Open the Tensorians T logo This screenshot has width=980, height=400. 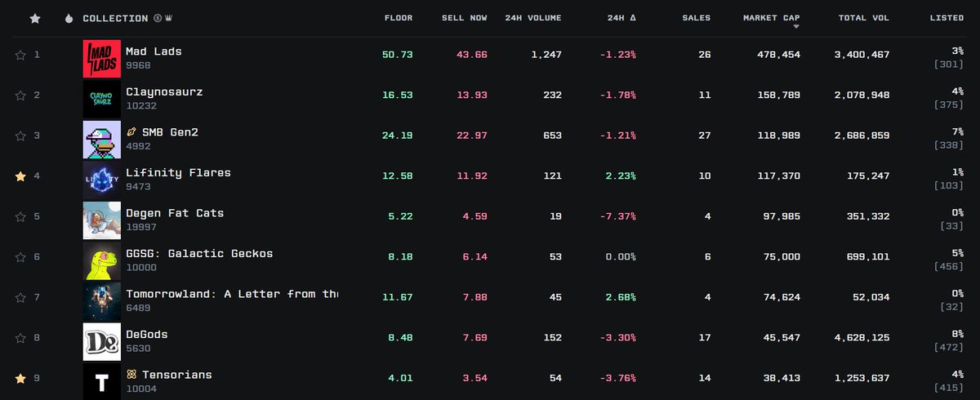(x=102, y=381)
